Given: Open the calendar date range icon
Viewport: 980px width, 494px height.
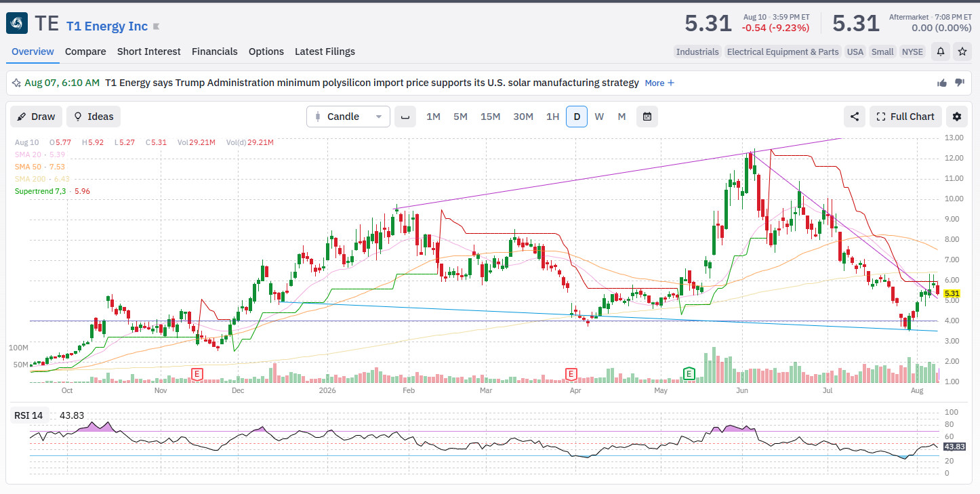Looking at the screenshot, I should 647,117.
